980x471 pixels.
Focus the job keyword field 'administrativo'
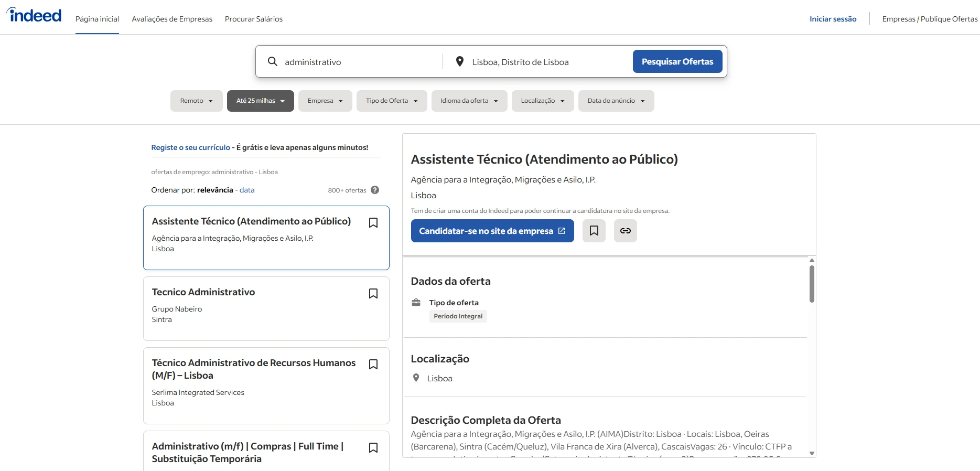pos(359,62)
